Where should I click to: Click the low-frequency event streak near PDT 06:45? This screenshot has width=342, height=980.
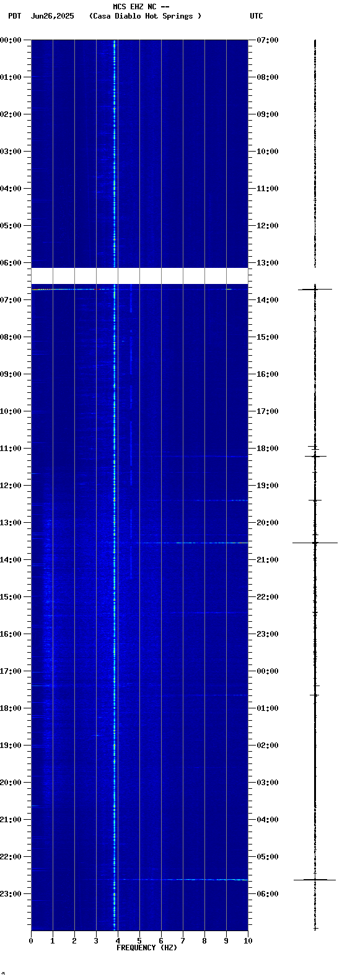73,289
